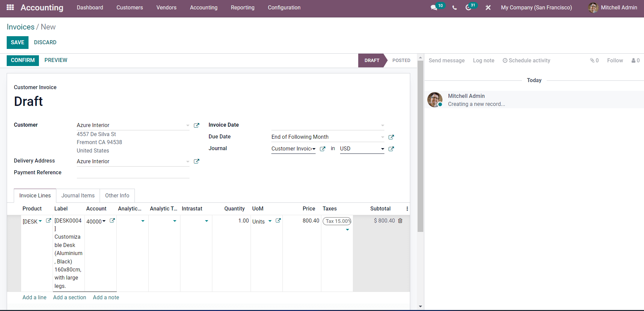
Task: Expand the Delivery Address dropdown
Action: pyautogui.click(x=188, y=162)
